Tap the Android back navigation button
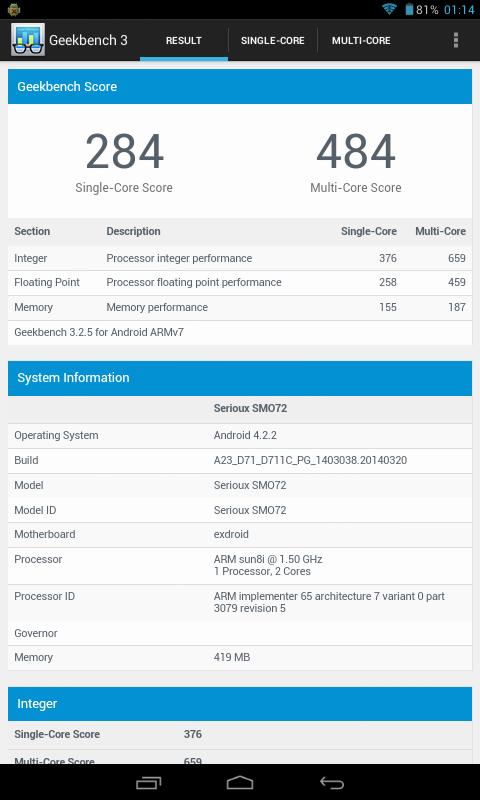This screenshot has height=800, width=480. point(332,782)
